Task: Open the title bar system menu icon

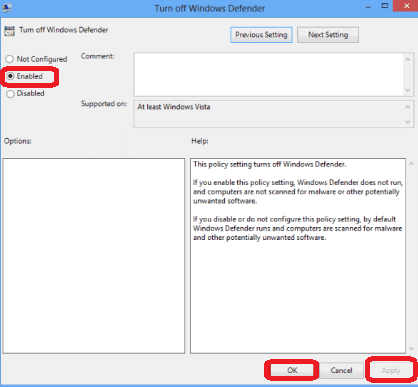Action: 7,8
